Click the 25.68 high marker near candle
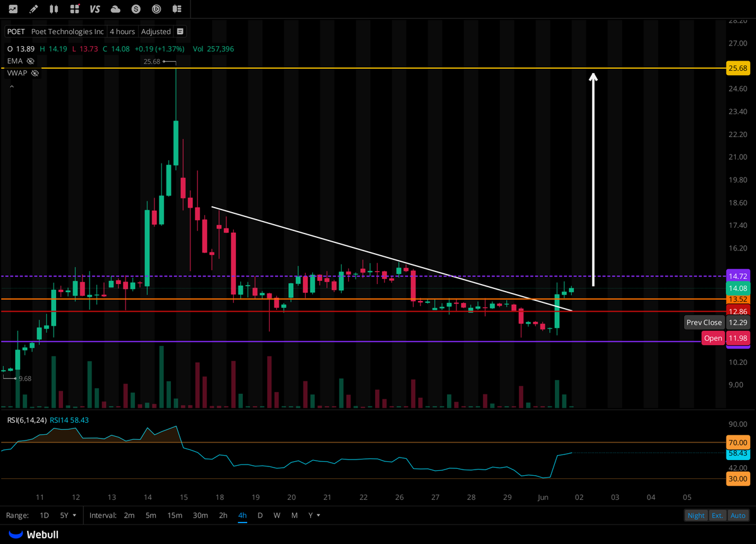This screenshot has height=544, width=756. point(152,61)
